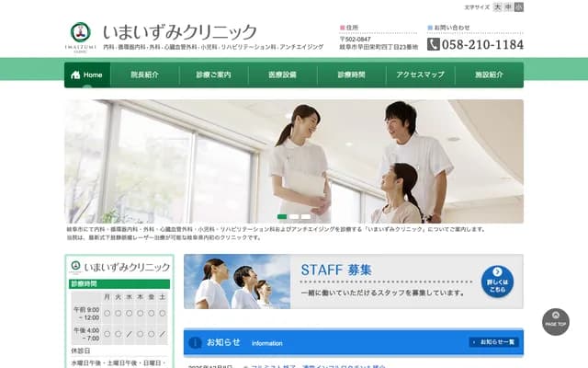Open the 施設紹介 menu item
This screenshot has height=368, width=588.
point(490,75)
